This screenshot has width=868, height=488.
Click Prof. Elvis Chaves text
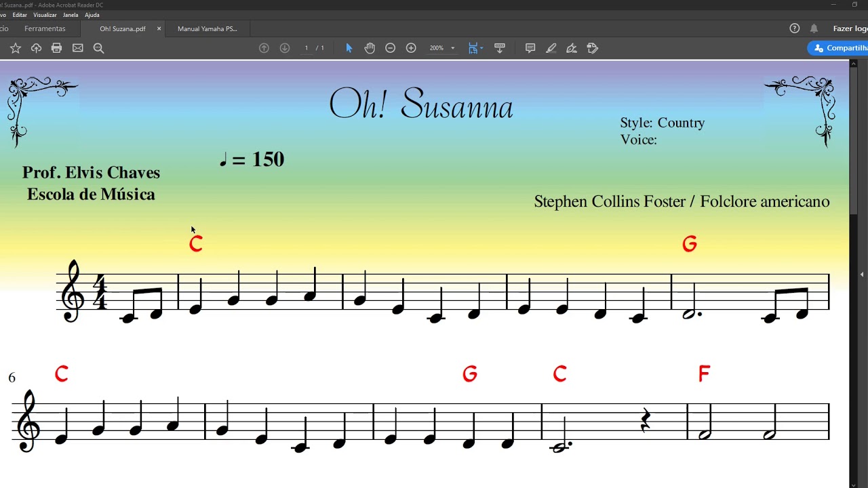click(x=91, y=173)
